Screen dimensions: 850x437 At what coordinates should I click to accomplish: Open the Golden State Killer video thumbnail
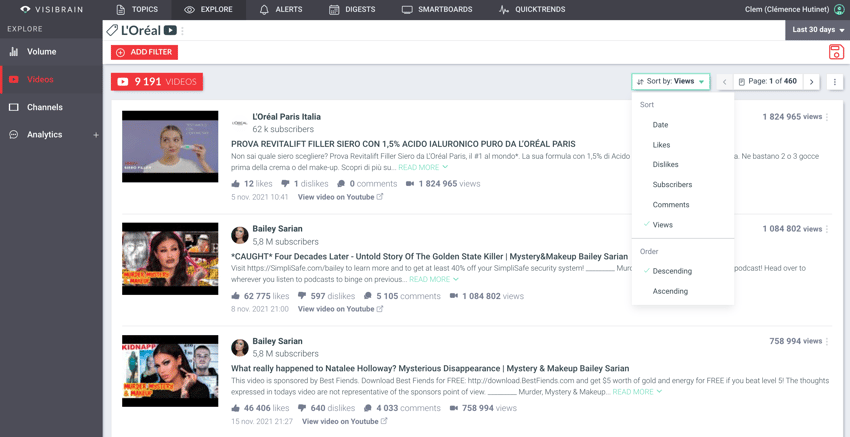tap(170, 259)
